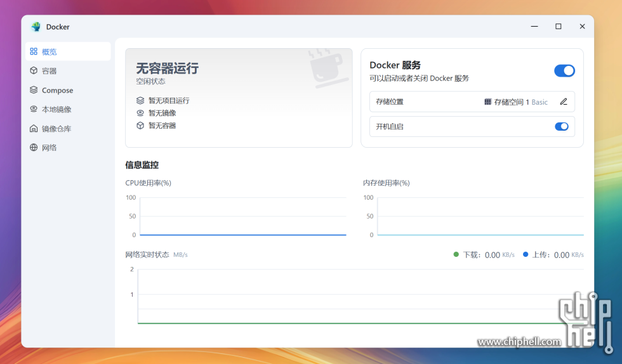Switch to 本地镜像 local images
The width and height of the screenshot is (622, 364).
click(68, 109)
